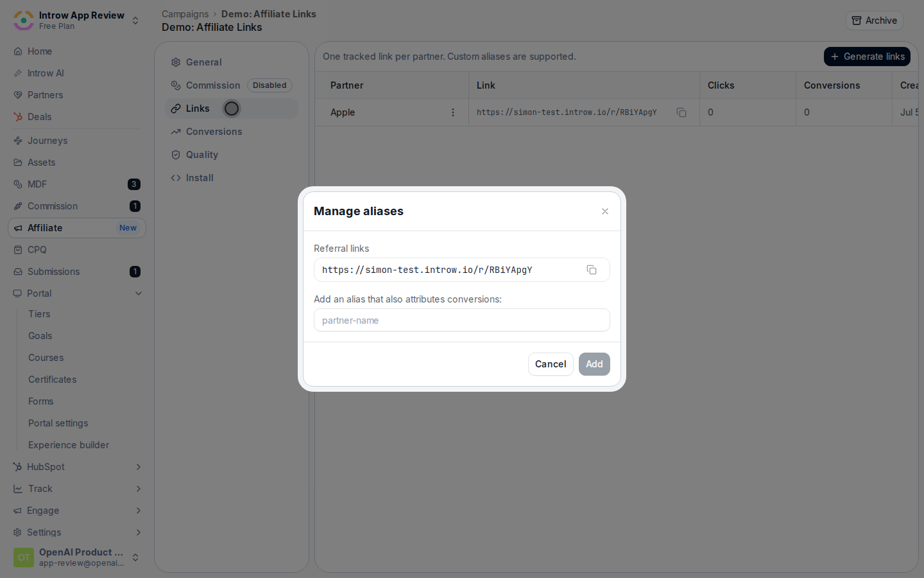924x578 pixels.
Task: Click the Settings gear icon in sidebar
Action: (18, 532)
